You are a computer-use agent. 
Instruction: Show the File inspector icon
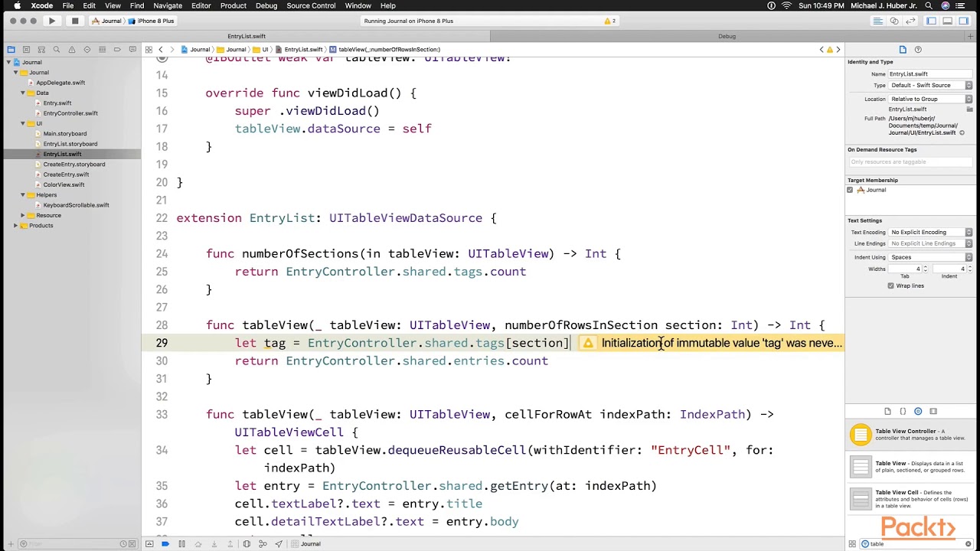[903, 49]
